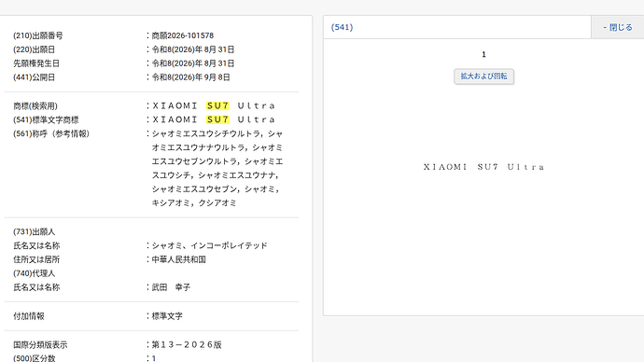The width and height of the screenshot is (644, 362).
Task: Click the (210)出願番号 label
Action: (38, 35)
